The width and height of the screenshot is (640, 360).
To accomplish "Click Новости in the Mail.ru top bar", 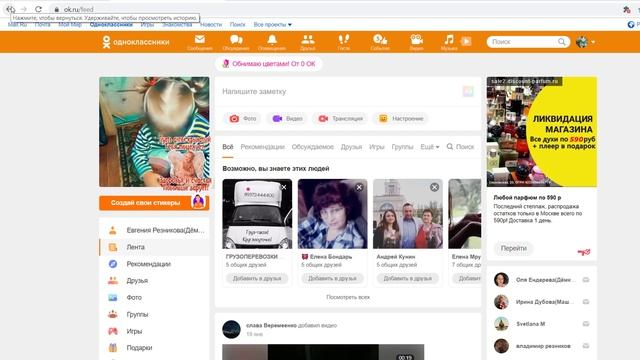I will [x=211, y=24].
